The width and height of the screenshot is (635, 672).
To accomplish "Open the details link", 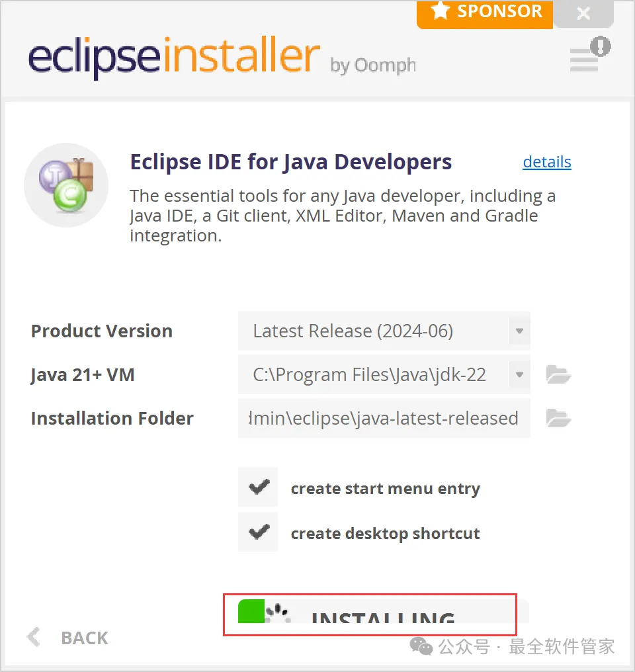I will (547, 162).
